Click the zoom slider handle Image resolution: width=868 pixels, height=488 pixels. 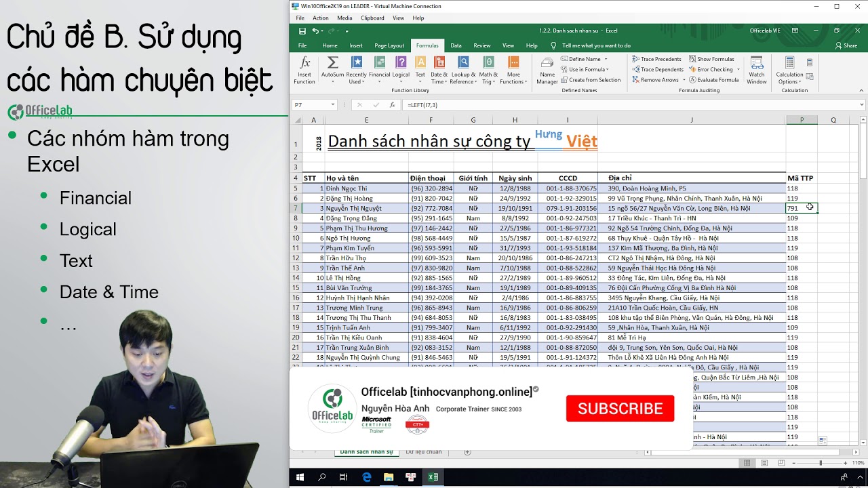coord(821,463)
